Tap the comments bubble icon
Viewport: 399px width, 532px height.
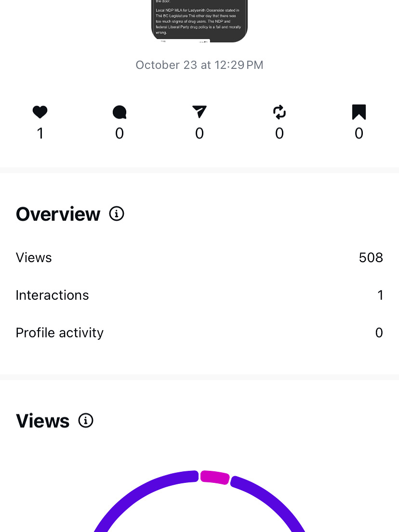click(120, 112)
